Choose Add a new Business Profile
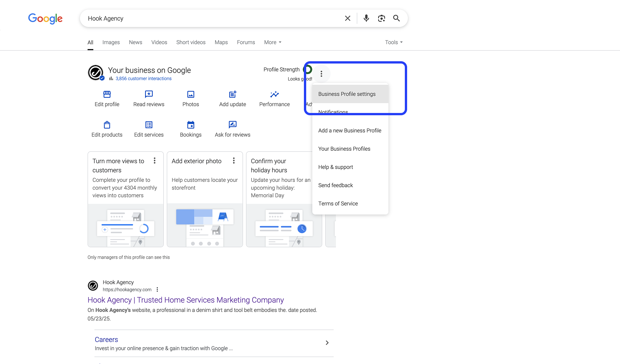Viewport: 620px width, 364px height. [x=350, y=130]
